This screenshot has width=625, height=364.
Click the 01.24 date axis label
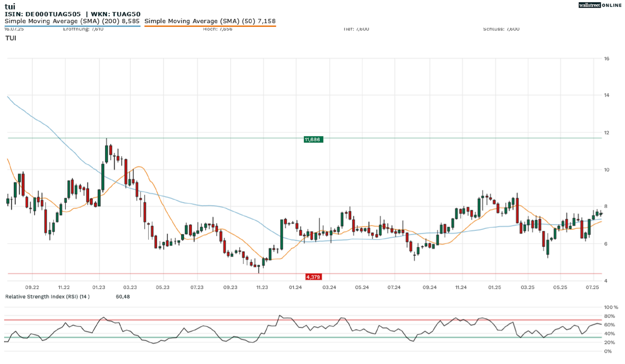coord(295,288)
